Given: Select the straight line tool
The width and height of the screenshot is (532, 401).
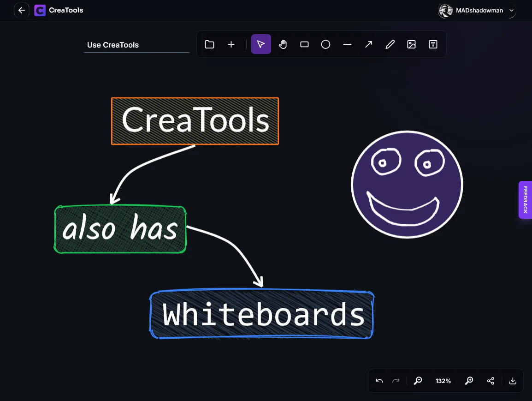Looking at the screenshot, I should (347, 44).
